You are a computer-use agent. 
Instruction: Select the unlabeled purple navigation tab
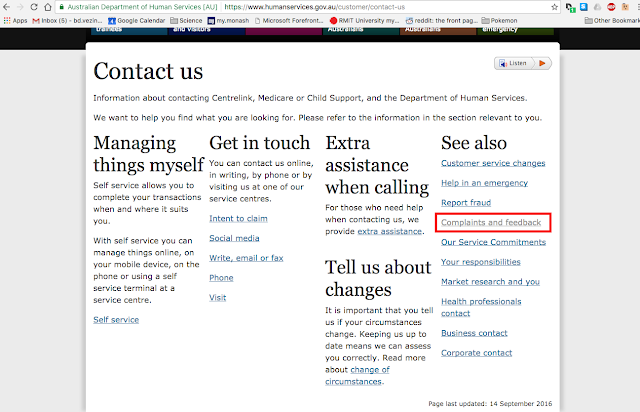[x=284, y=31]
